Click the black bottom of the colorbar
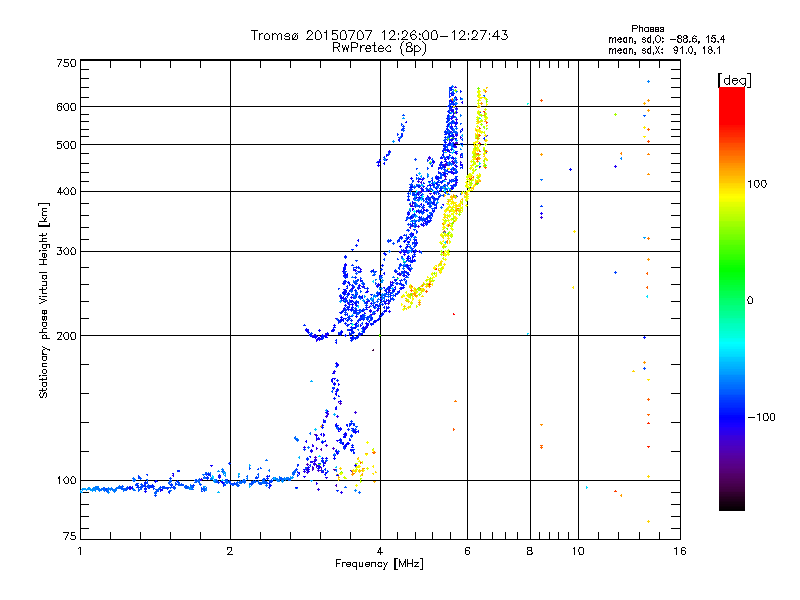Screen dimensions: 800x600 tap(732, 503)
